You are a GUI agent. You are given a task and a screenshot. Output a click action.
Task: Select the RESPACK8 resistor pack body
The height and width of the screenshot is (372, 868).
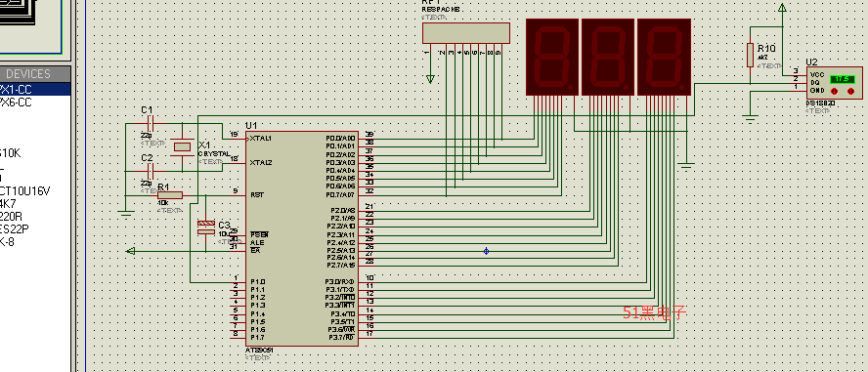(x=466, y=33)
